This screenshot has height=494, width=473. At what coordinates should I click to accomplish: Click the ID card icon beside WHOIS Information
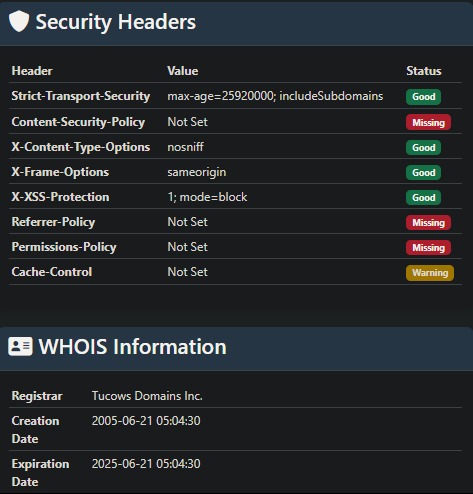click(20, 346)
